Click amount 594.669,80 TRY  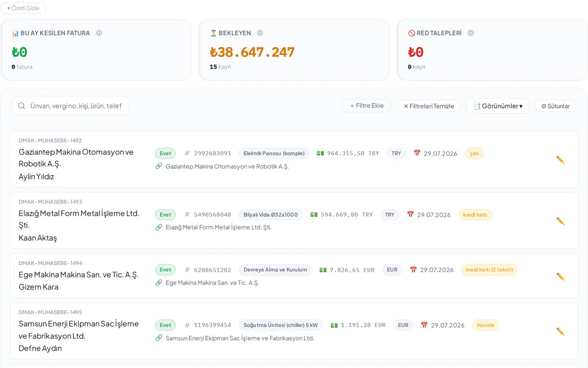coord(347,214)
